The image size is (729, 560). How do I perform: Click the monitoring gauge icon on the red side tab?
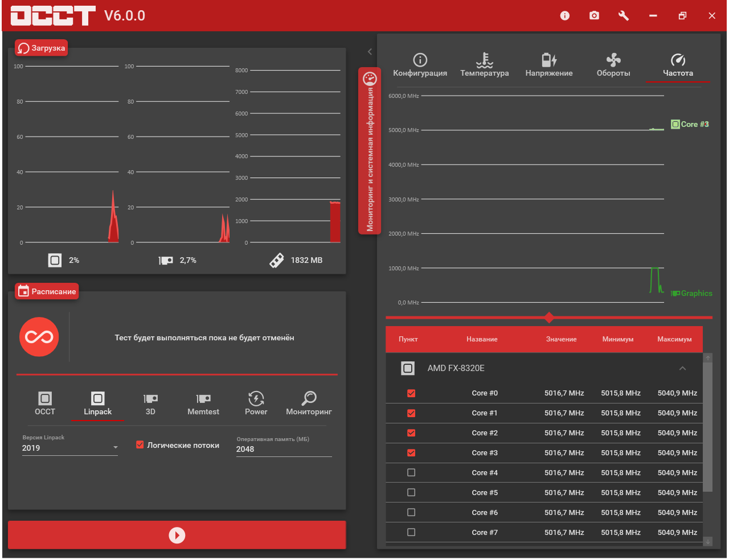click(370, 79)
